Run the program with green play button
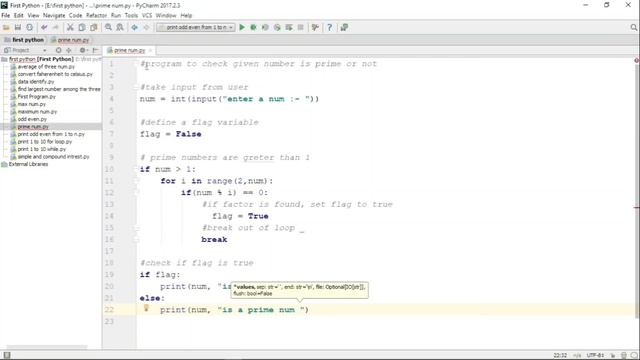Viewport: 640px width, 360px height. click(x=242, y=27)
